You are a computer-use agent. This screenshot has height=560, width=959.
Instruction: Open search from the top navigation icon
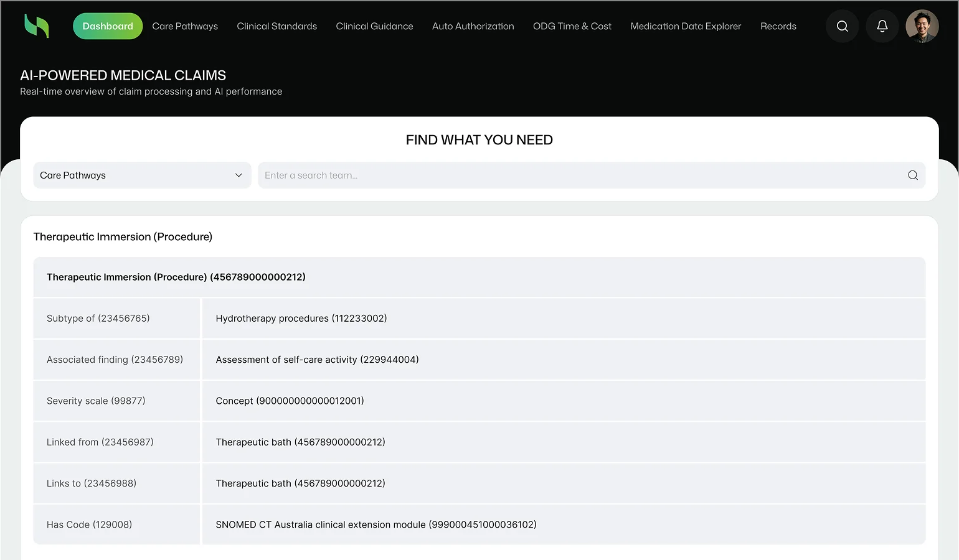(842, 26)
